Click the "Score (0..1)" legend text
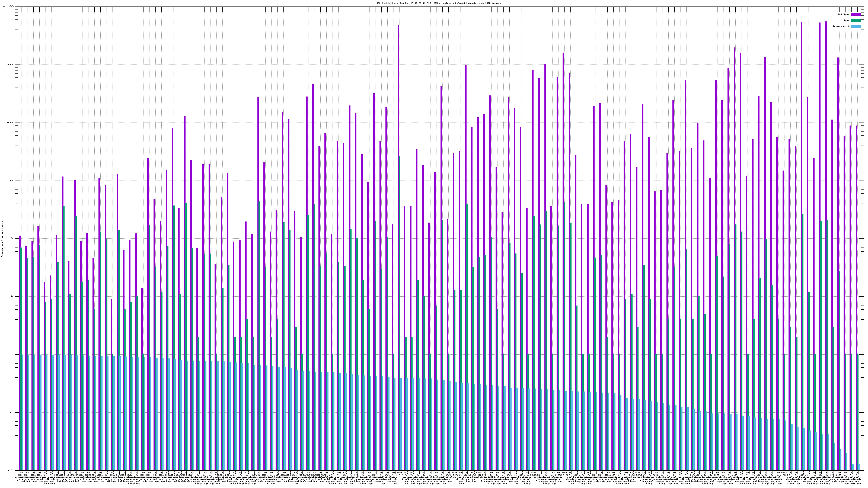 coord(841,26)
